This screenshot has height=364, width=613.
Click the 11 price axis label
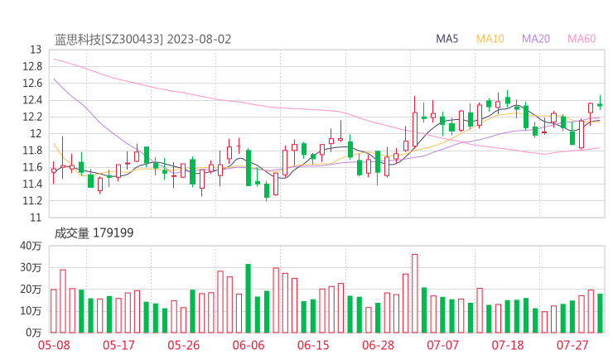tap(36, 218)
